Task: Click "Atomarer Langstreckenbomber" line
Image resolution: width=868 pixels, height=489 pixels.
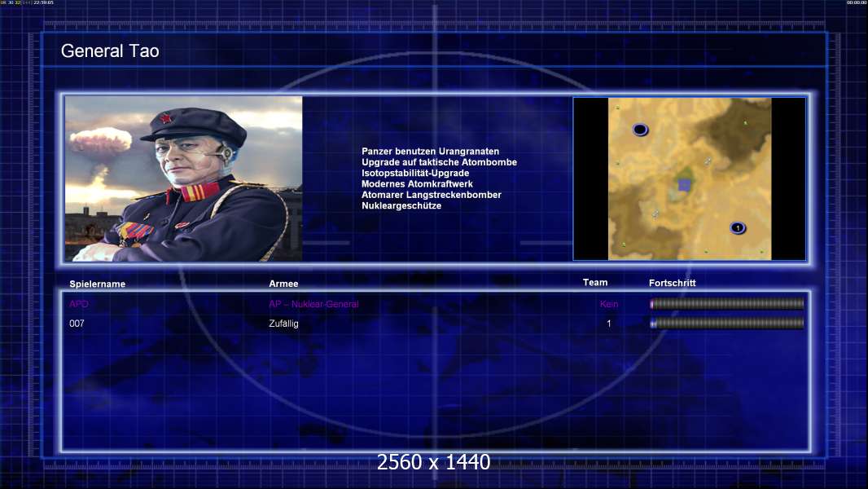Action: 432,195
